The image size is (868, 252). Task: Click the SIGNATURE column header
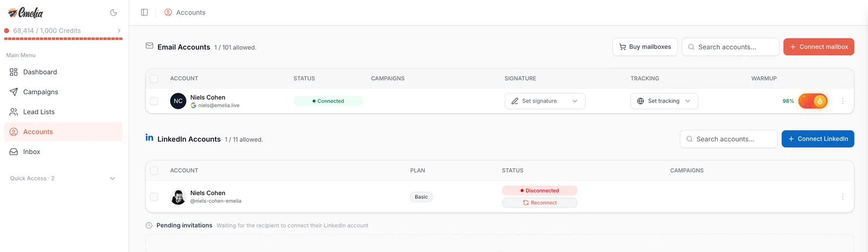pos(520,79)
